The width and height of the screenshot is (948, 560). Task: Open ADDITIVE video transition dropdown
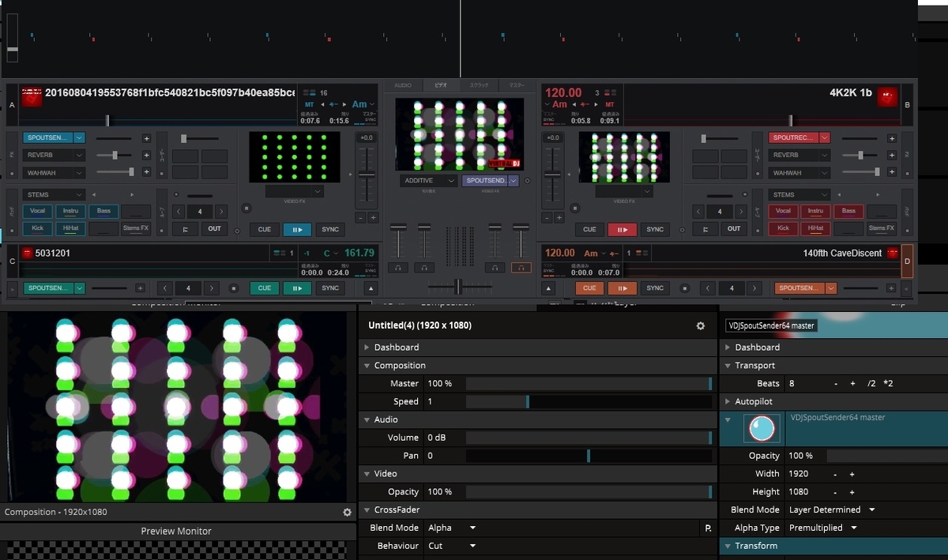(428, 181)
